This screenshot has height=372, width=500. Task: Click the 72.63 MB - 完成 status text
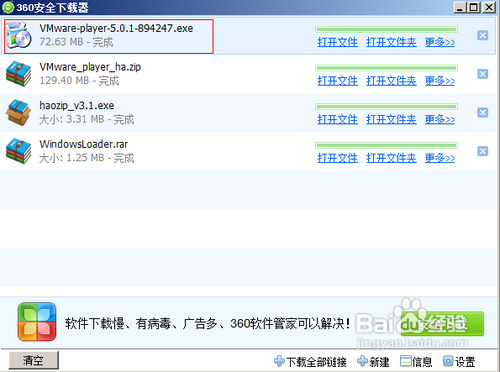[76, 42]
